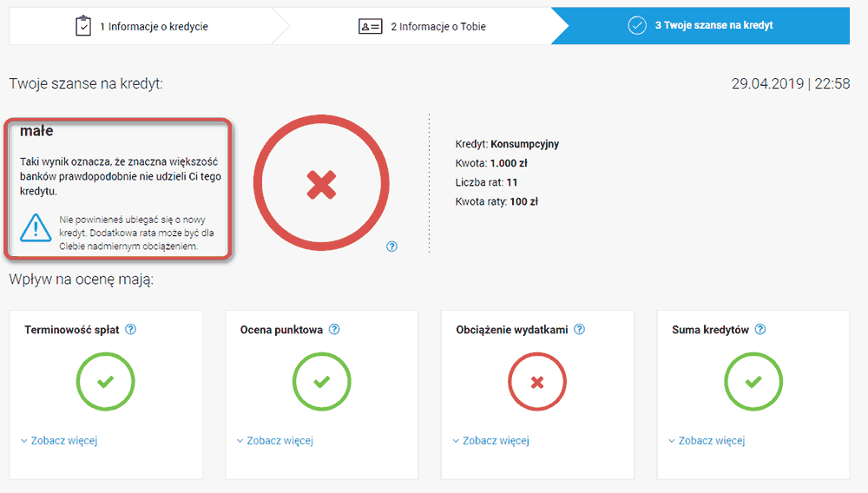Screen dimensions: 868x493
Task: Click the help icon beside Obciążenie wydatkami
Action: pos(580,330)
